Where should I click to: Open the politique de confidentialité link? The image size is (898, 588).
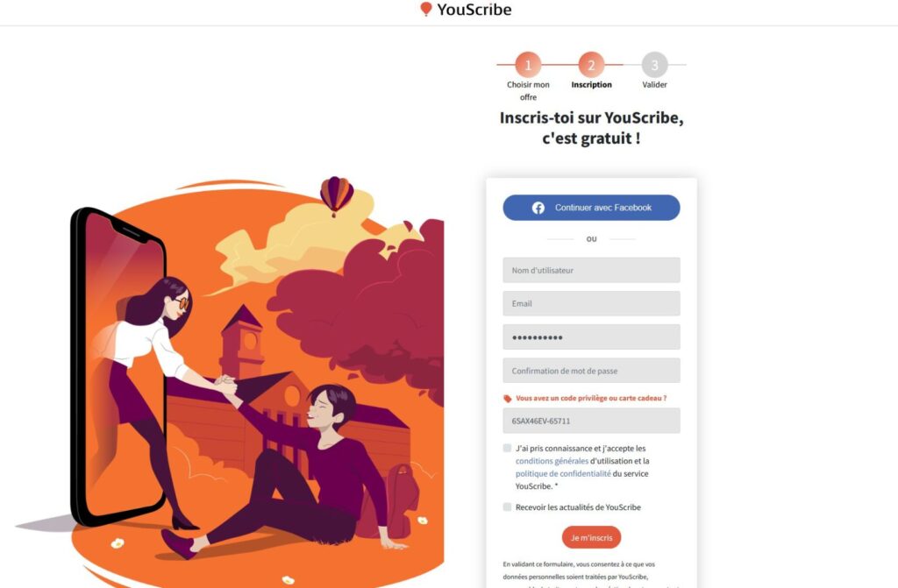563,473
